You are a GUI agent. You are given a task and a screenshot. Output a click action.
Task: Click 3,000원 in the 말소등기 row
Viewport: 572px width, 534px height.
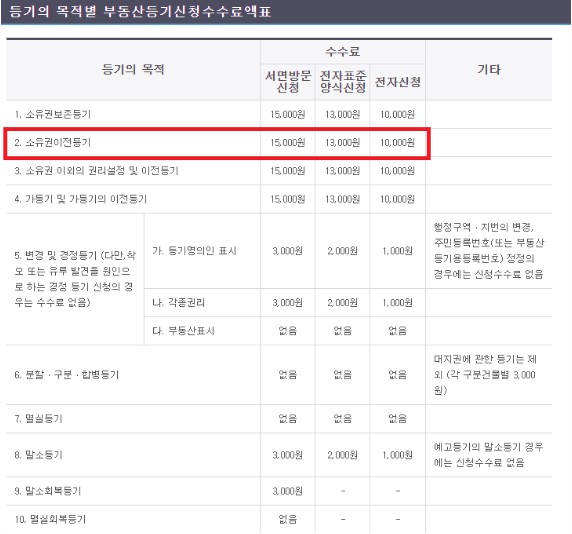(288, 455)
